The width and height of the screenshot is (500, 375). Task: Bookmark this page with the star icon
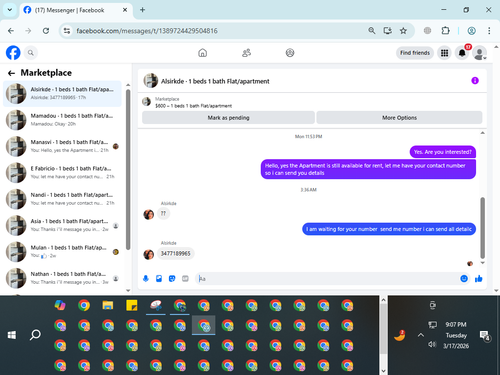403,31
